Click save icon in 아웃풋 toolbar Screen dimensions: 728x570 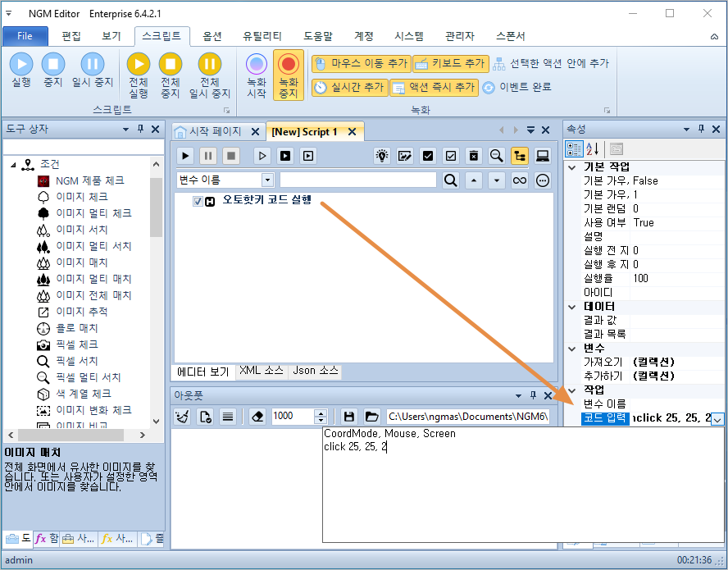(348, 417)
